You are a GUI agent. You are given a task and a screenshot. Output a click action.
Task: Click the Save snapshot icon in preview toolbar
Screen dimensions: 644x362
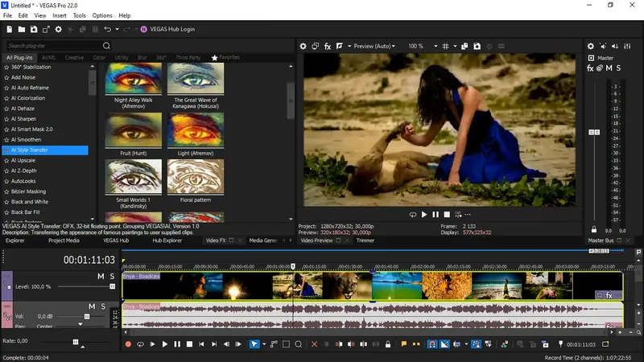tap(477, 46)
